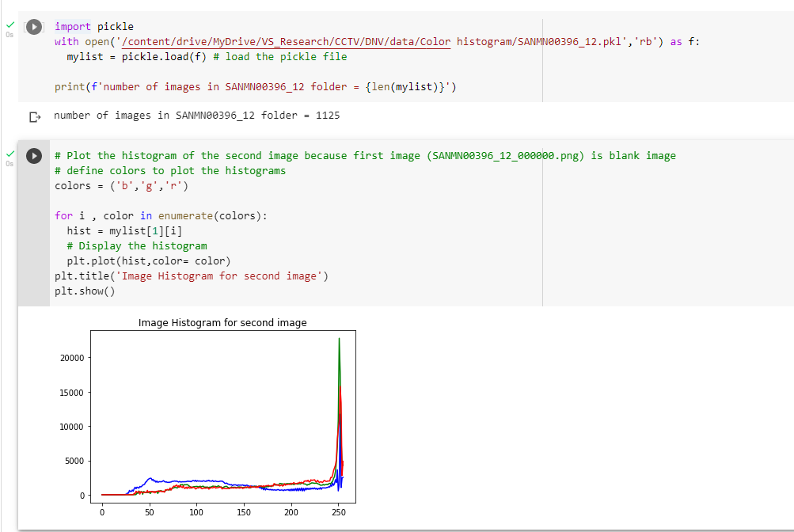This screenshot has width=794, height=532.
Task: Click the histogram plot output image
Action: tap(207, 417)
